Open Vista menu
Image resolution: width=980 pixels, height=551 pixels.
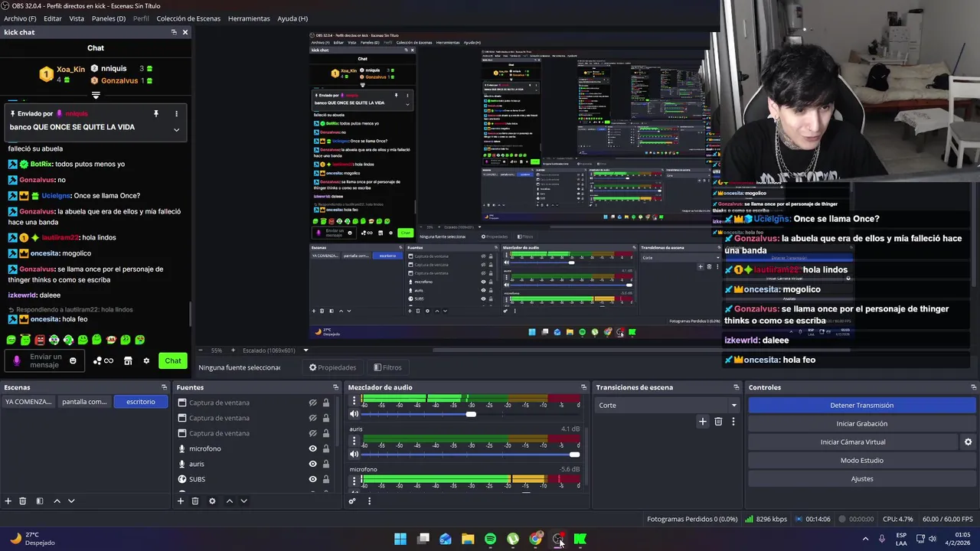tap(77, 18)
